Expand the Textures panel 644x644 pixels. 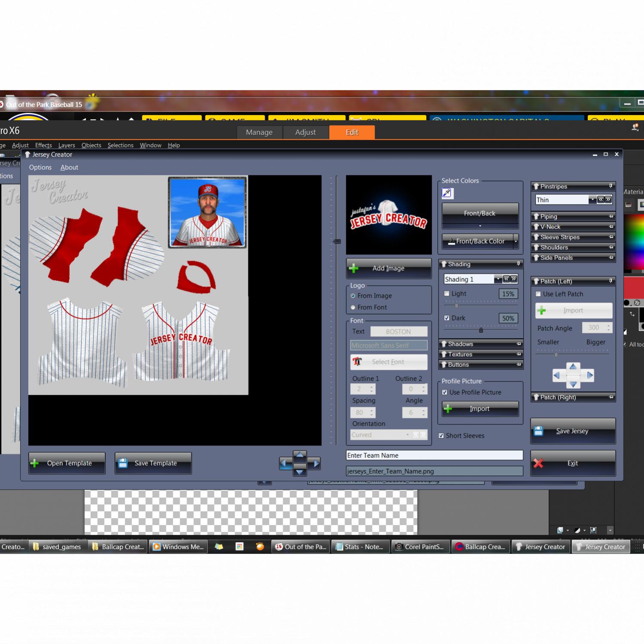480,354
